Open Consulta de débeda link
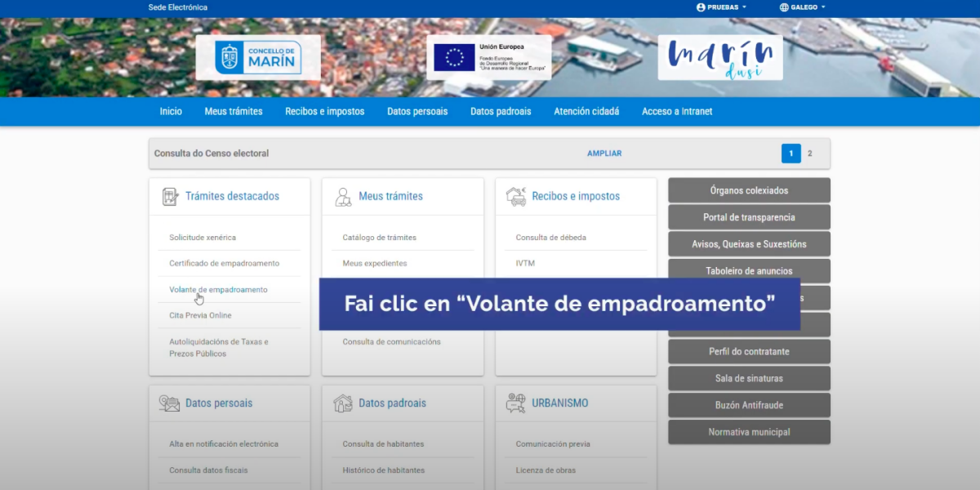 (x=551, y=238)
